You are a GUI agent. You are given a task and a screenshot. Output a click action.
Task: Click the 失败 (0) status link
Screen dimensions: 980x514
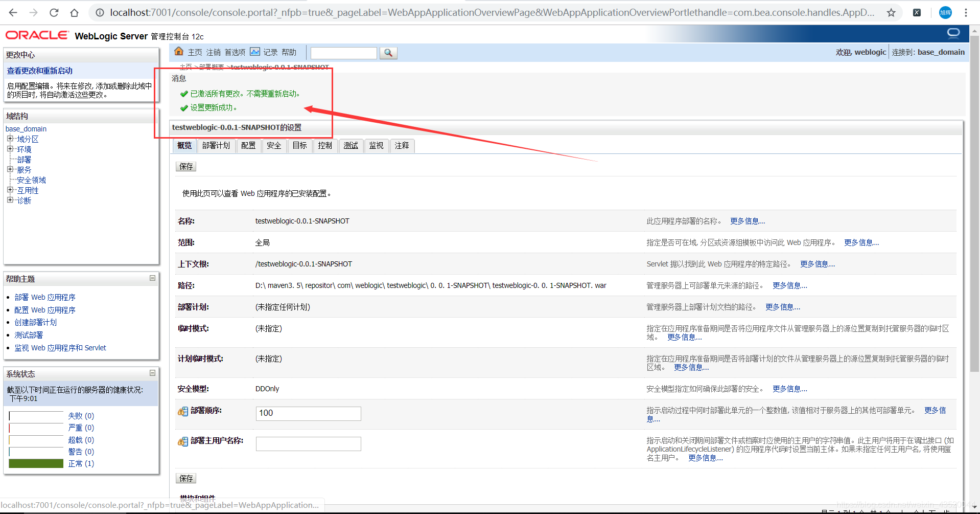[x=81, y=416]
